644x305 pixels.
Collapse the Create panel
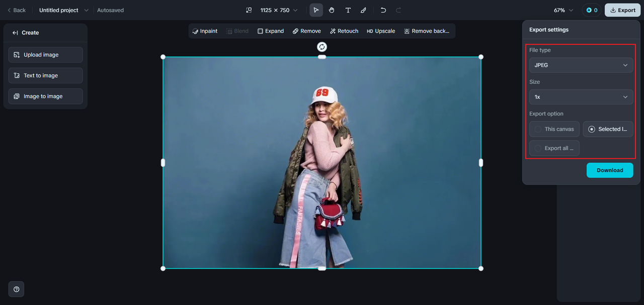tap(15, 33)
